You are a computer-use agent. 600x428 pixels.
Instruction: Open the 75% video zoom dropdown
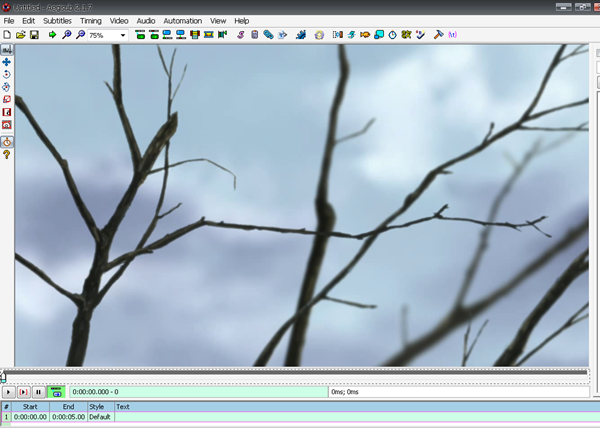pyautogui.click(x=123, y=35)
